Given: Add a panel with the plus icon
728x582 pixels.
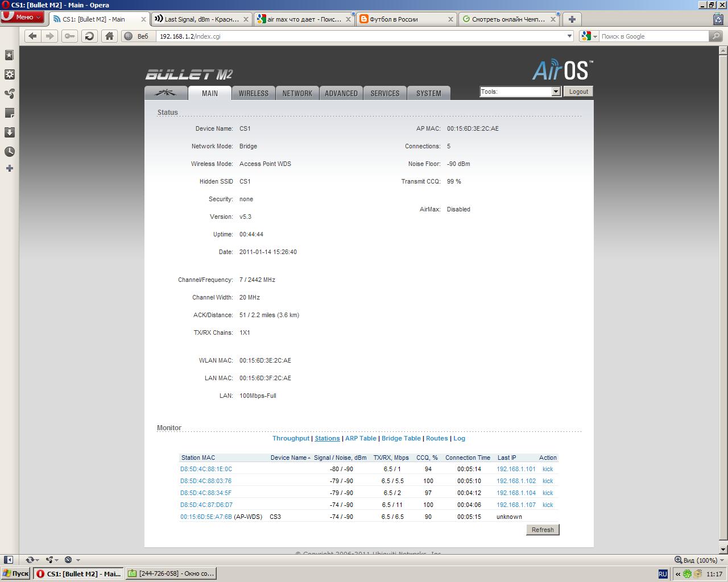Looking at the screenshot, I should 9,168.
